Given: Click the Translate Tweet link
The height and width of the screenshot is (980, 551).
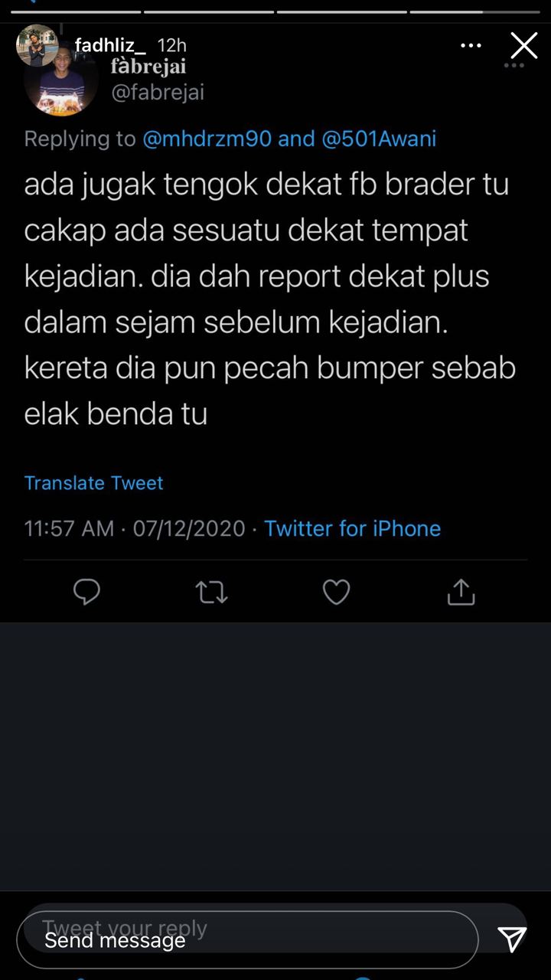Looking at the screenshot, I should [x=93, y=483].
